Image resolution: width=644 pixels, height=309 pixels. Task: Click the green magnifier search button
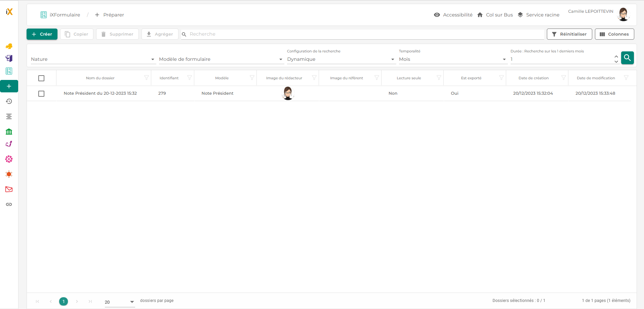[627, 58]
